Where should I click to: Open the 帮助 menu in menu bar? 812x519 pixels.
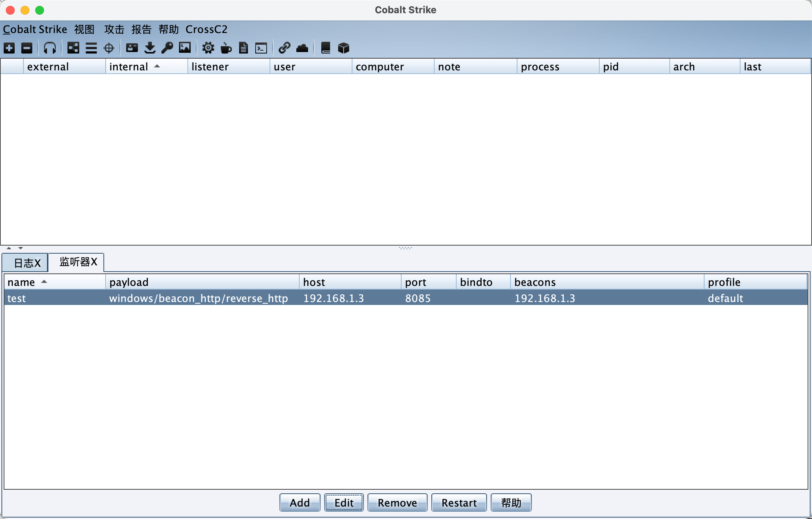169,29
